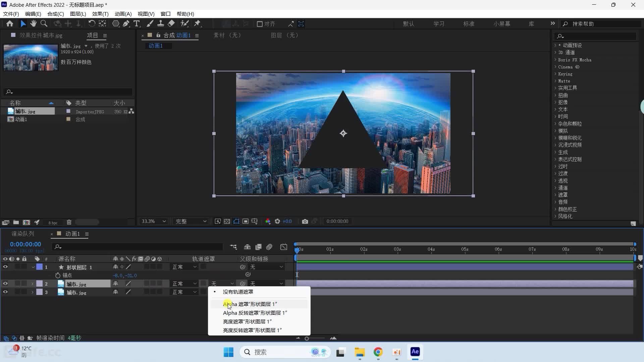The height and width of the screenshot is (362, 644).
Task: Toggle lock switch for layer 2
Action: (x=24, y=284)
